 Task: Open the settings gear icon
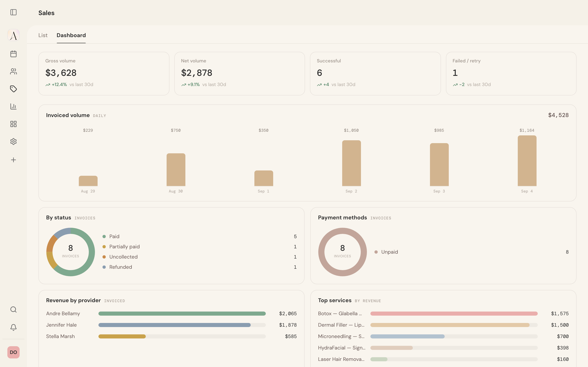tap(13, 141)
